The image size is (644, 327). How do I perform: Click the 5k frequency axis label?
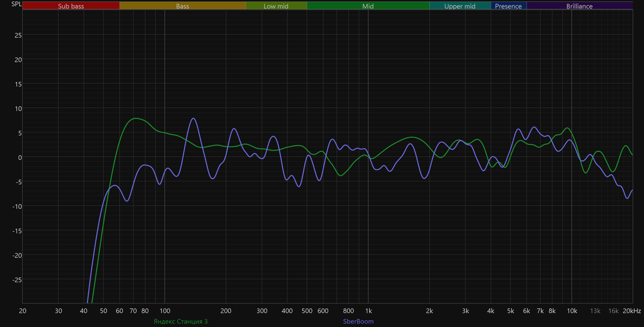(x=510, y=311)
